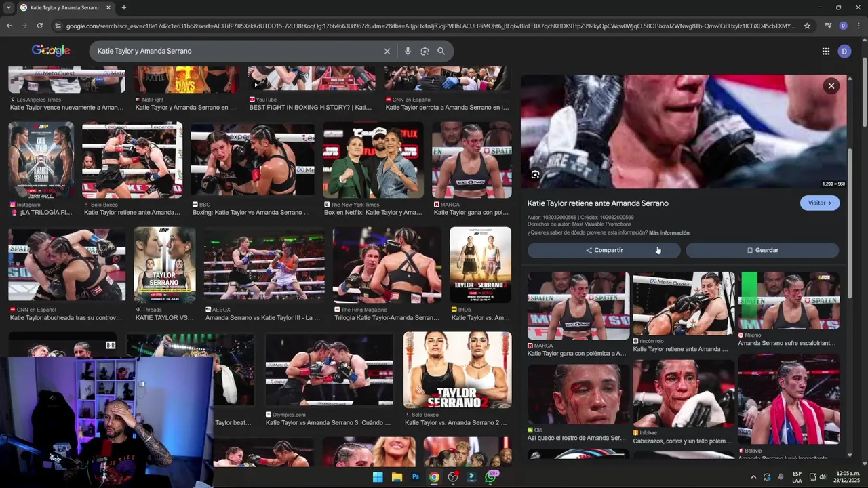Image resolution: width=868 pixels, height=488 pixels.
Task: Open related rincón rojo image
Action: (684, 304)
